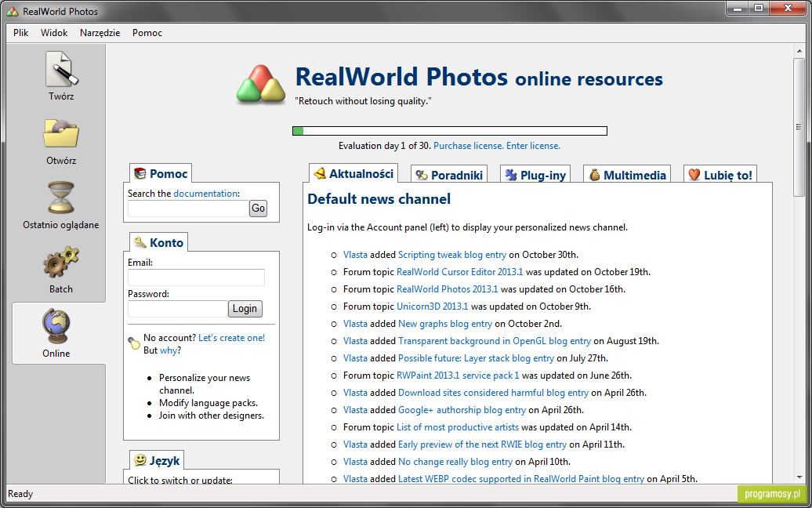Click "Modify language packs." text
This screenshot has width=812, height=508.
(x=208, y=403)
